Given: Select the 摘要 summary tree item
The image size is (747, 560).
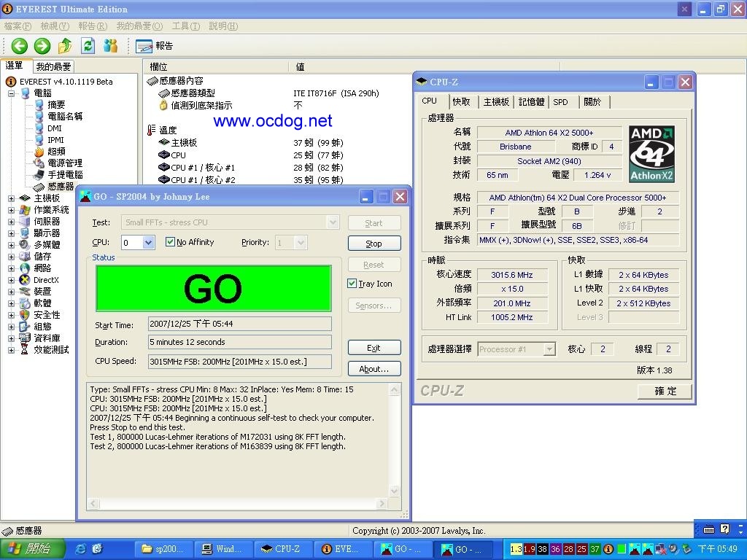Looking at the screenshot, I should (50, 105).
